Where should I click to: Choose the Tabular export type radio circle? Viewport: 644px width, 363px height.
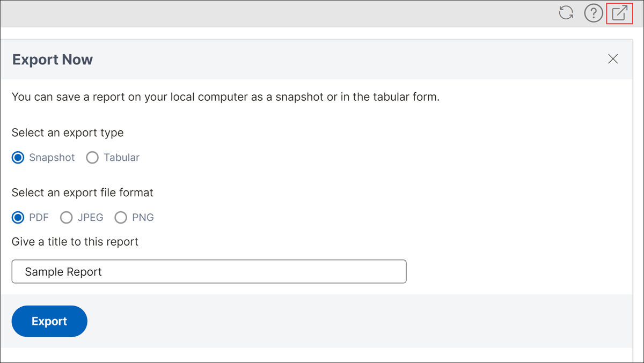pos(92,158)
